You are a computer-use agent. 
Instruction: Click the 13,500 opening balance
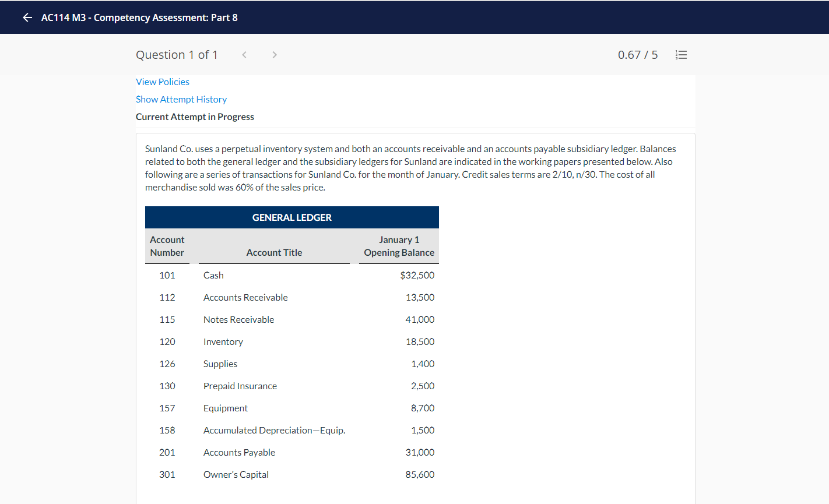(x=420, y=297)
